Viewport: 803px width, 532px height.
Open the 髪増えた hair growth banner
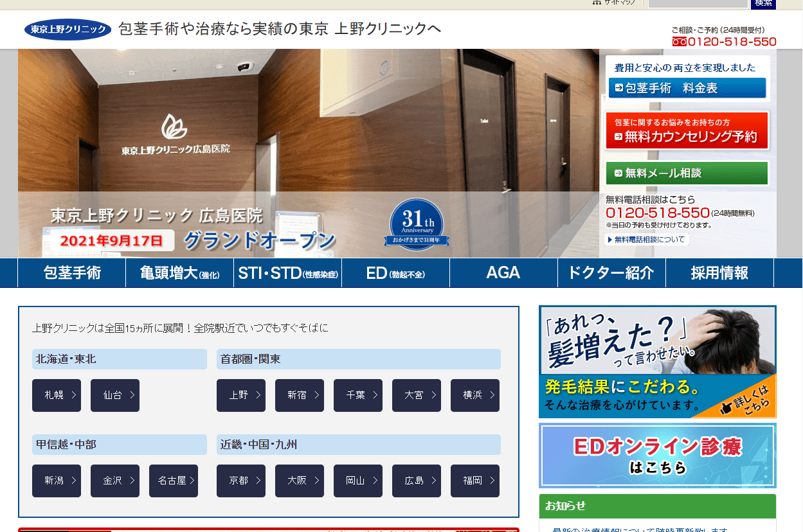pyautogui.click(x=657, y=362)
